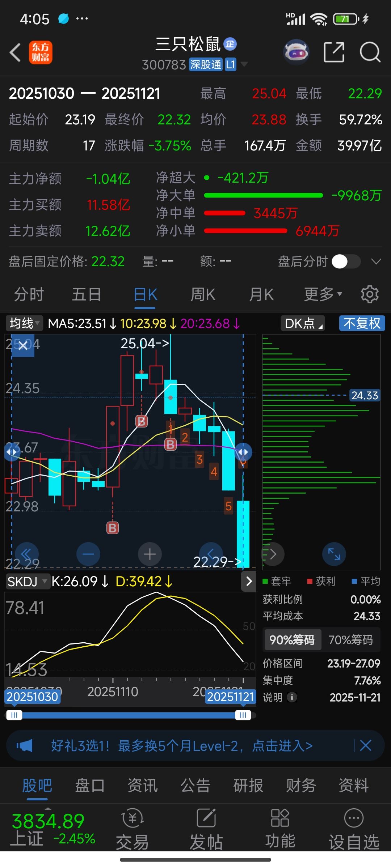Switch to 分时 tab
Viewport: 391px width, 868px height.
pyautogui.click(x=29, y=294)
